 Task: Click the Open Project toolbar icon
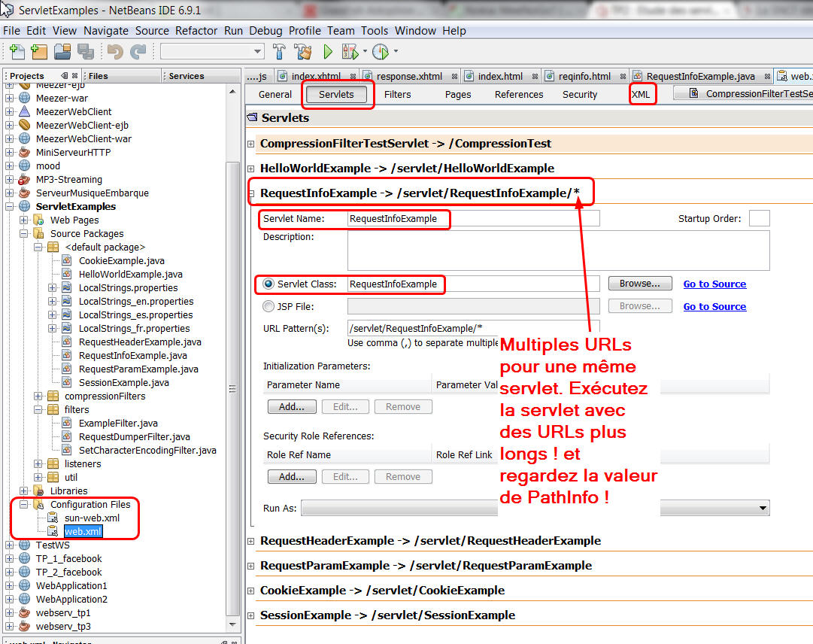62,51
